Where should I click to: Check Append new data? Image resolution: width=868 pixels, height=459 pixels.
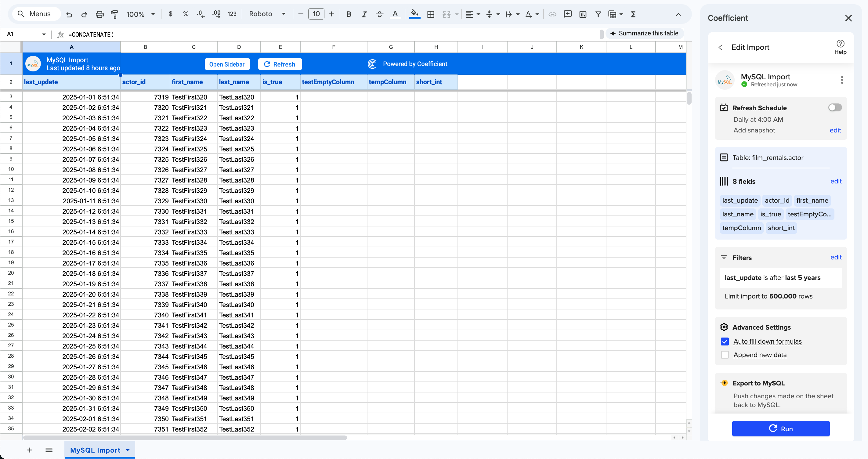725,355
